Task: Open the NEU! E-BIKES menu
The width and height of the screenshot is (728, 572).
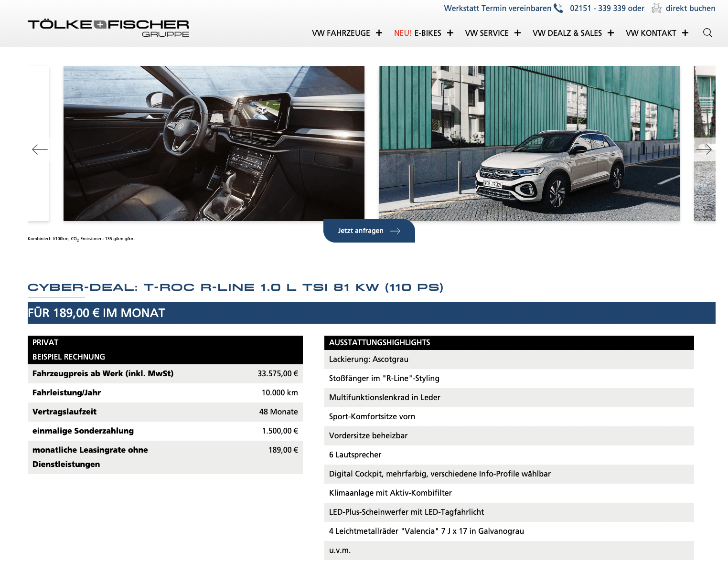Action: point(418,33)
